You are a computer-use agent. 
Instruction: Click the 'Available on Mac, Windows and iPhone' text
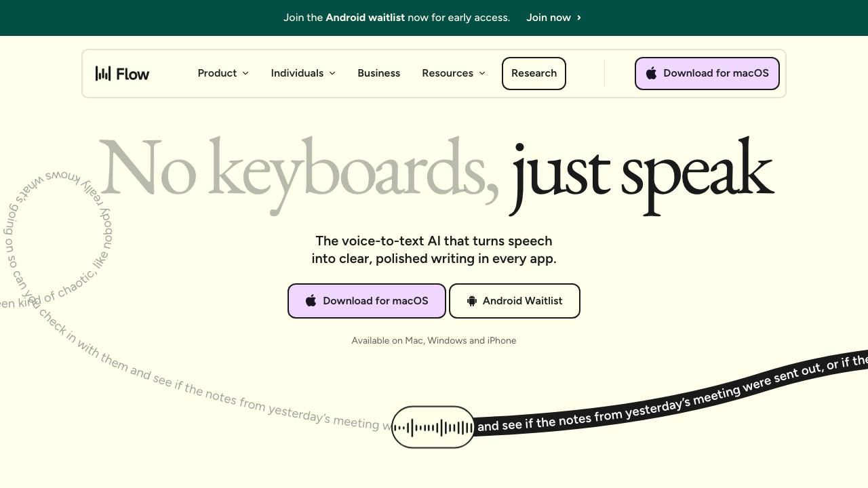point(433,341)
